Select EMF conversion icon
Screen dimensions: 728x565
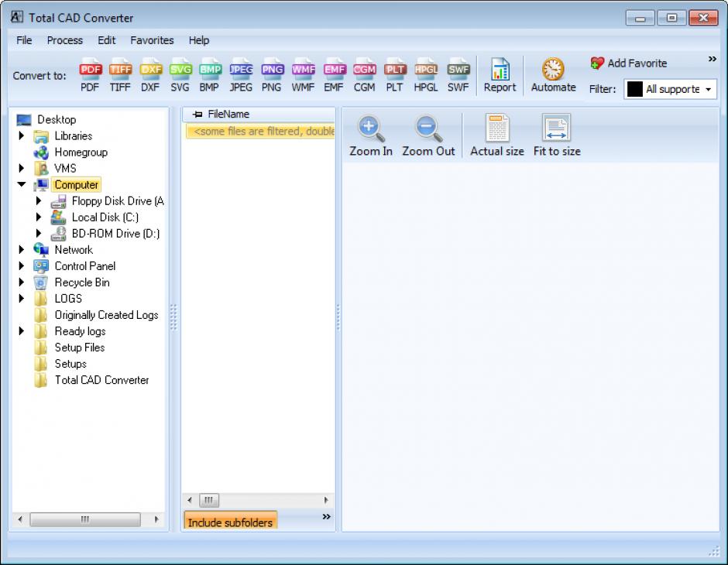tap(334, 74)
